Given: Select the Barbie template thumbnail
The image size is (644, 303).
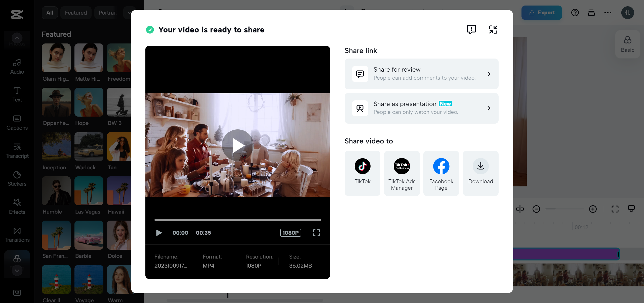Looking at the screenshot, I should point(89,235).
